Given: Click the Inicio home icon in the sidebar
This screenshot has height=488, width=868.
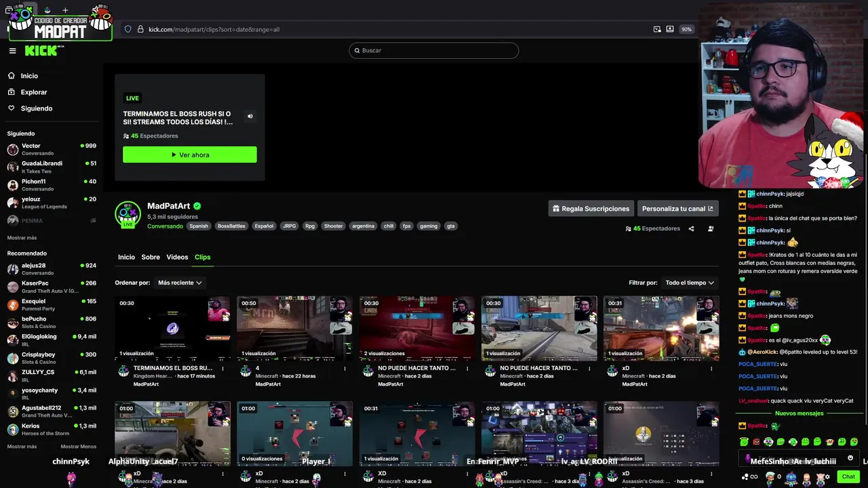Looking at the screenshot, I should pyautogui.click(x=12, y=76).
